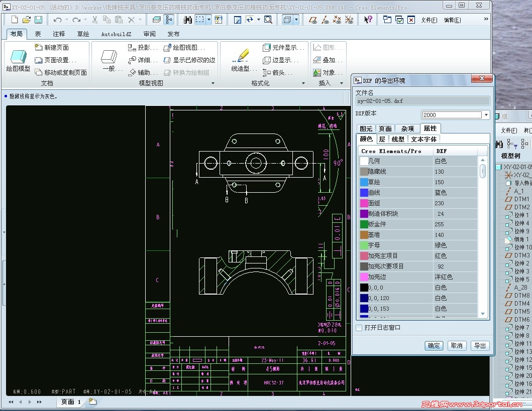Open the Open File folder icon
532x411 pixels.
[x=27, y=20]
